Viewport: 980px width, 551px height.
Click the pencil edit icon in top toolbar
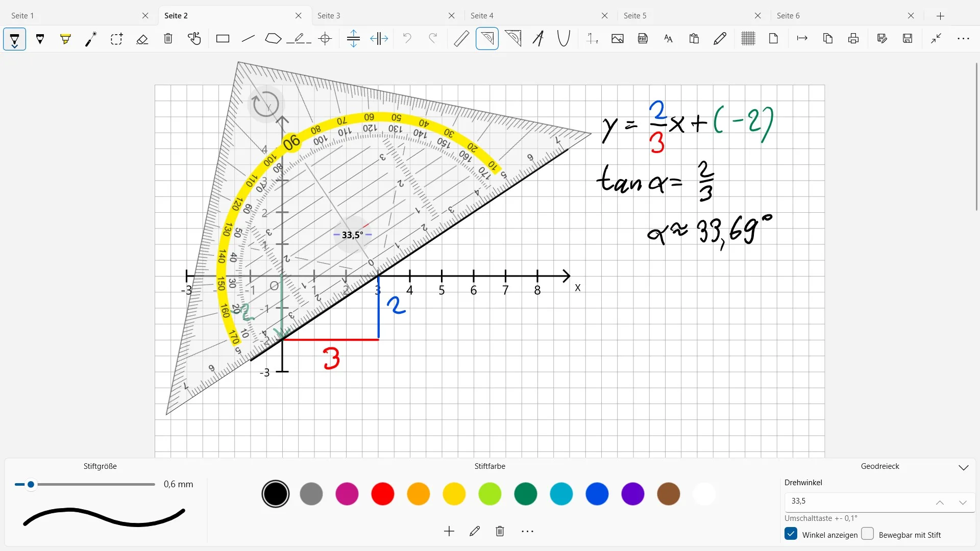click(720, 39)
